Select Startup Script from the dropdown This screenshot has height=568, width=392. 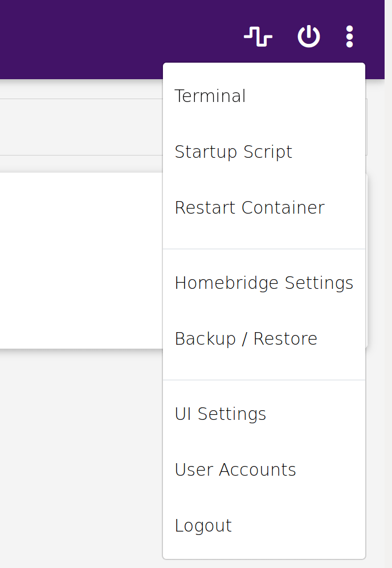tap(234, 152)
